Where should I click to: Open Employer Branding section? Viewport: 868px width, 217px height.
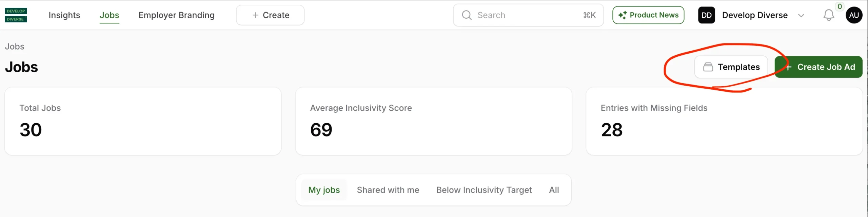tap(176, 15)
